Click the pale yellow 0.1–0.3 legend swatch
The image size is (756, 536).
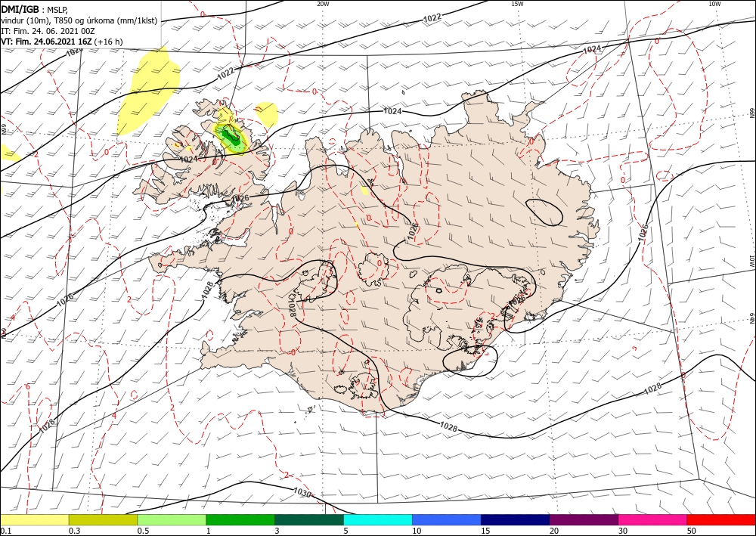(34, 519)
